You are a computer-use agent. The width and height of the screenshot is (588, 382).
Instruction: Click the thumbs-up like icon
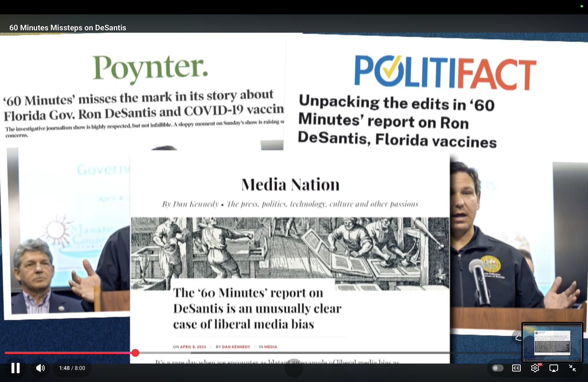pyautogui.click(x=518, y=337)
